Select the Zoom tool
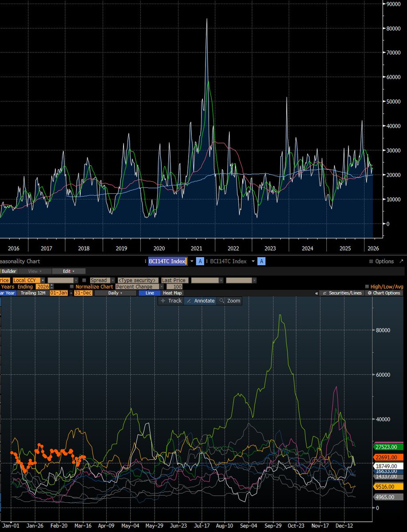407x532 pixels. (x=229, y=301)
